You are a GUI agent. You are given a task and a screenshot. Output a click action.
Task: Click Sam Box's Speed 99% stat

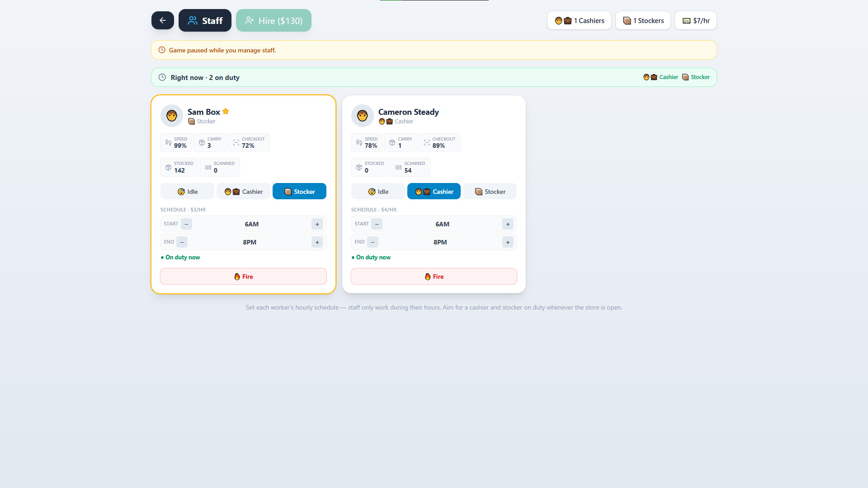coord(176,142)
